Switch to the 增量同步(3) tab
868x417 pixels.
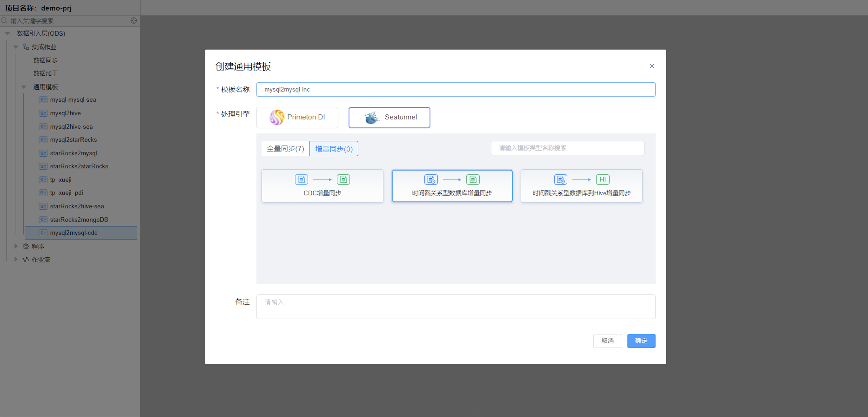pos(333,149)
